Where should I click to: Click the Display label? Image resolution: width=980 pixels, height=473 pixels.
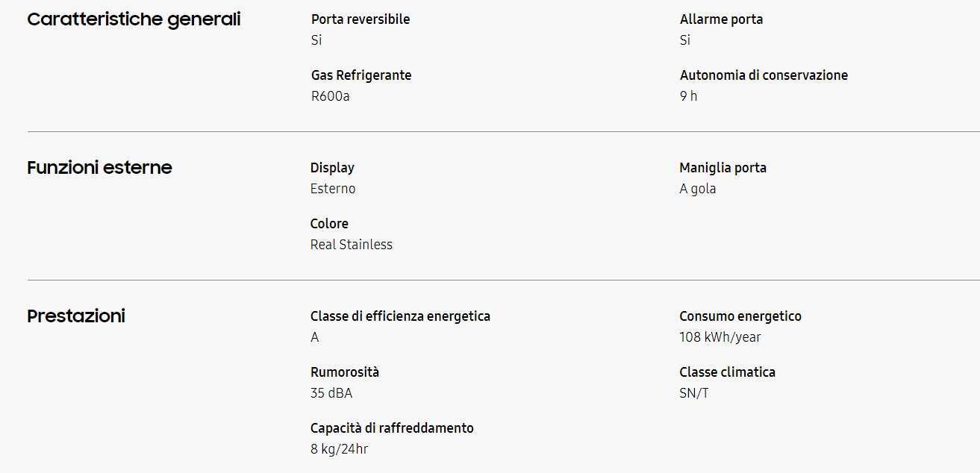(x=332, y=168)
